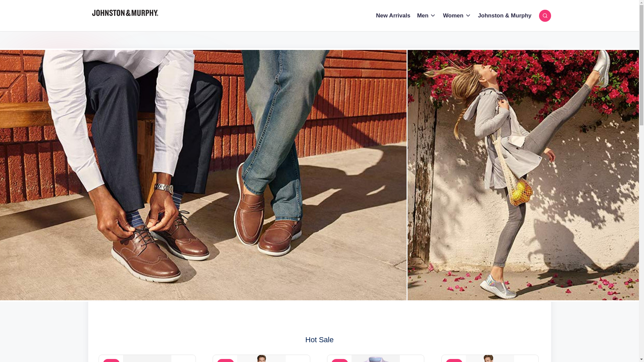The height and width of the screenshot is (362, 644).
Task: Click the woman kicking banner image
Action: point(523,175)
